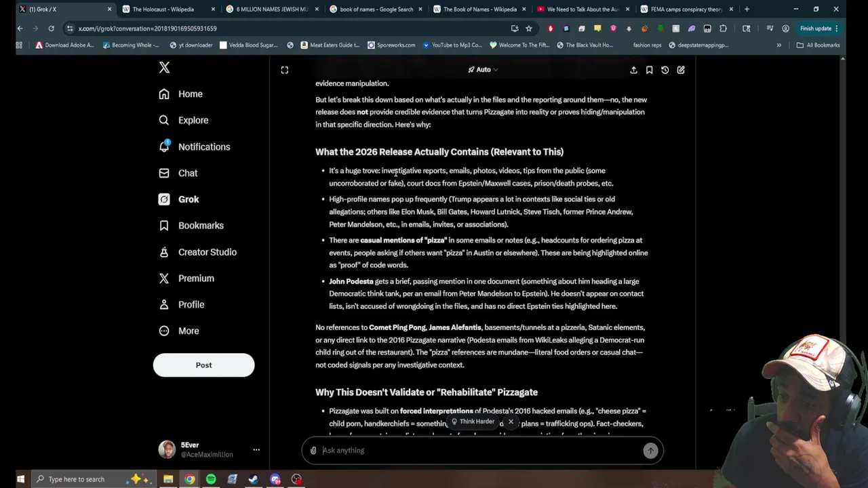868x488 pixels.
Task: Click the white Post button
Action: tap(203, 365)
